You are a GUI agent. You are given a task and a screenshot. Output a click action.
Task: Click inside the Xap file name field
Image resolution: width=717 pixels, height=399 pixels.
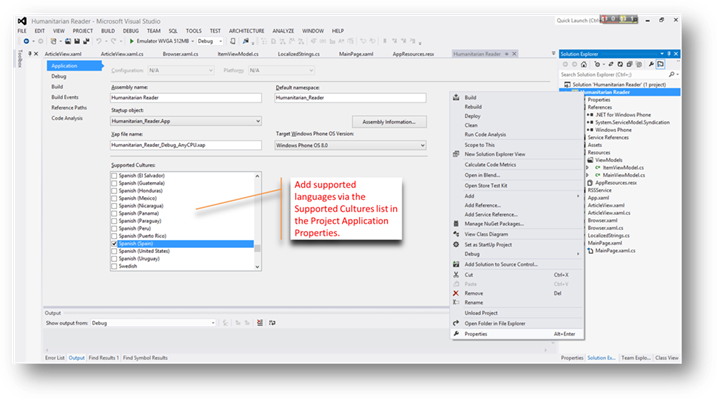(x=186, y=145)
